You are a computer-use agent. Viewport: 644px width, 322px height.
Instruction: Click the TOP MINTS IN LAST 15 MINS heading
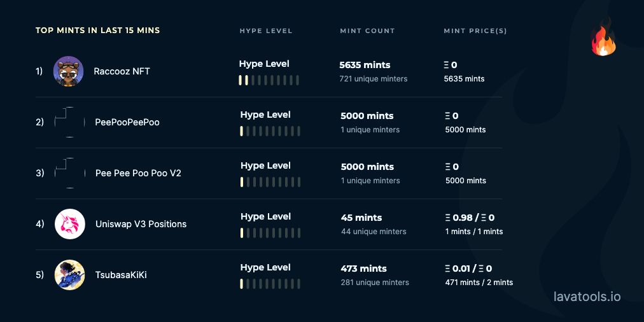pos(98,31)
